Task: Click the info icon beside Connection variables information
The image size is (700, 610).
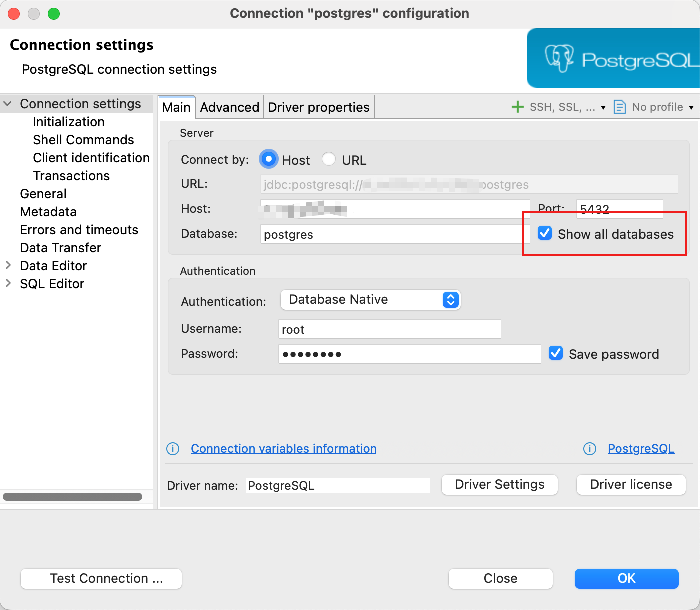Action: tap(173, 449)
